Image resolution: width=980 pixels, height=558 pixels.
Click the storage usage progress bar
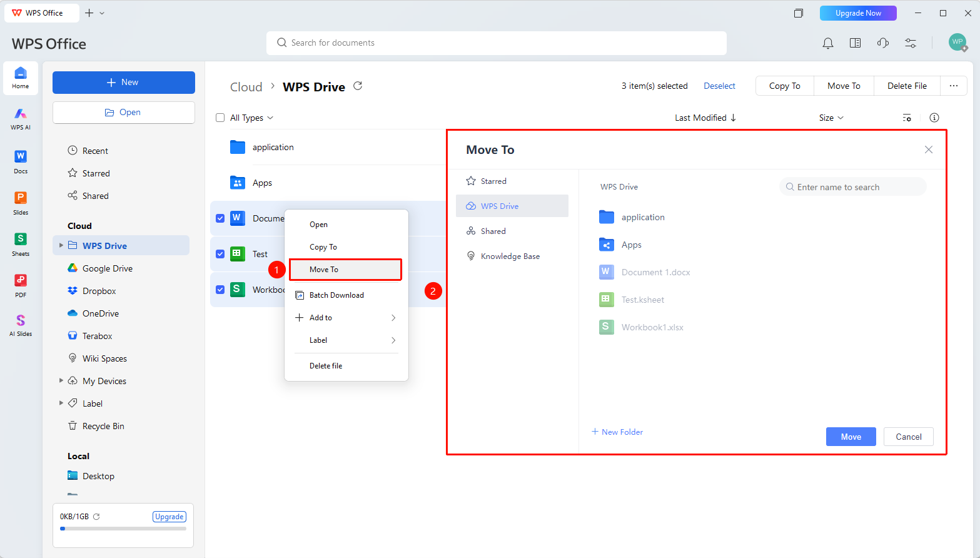tap(123, 529)
